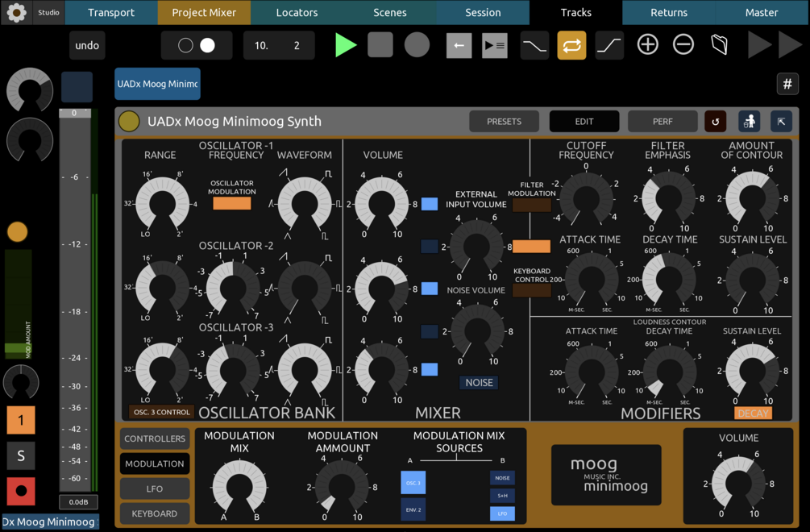Open the Locators tab
This screenshot has width=810, height=532.
[297, 12]
